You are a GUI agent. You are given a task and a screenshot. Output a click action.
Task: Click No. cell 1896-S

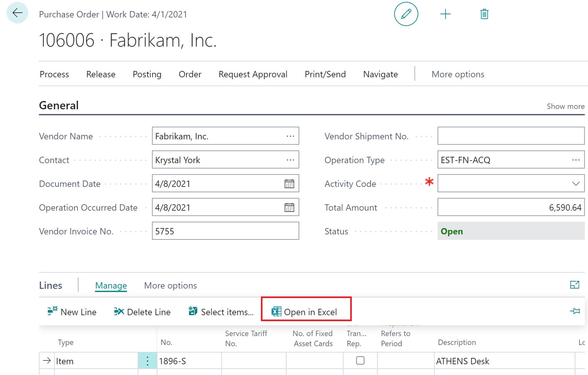pos(189,361)
